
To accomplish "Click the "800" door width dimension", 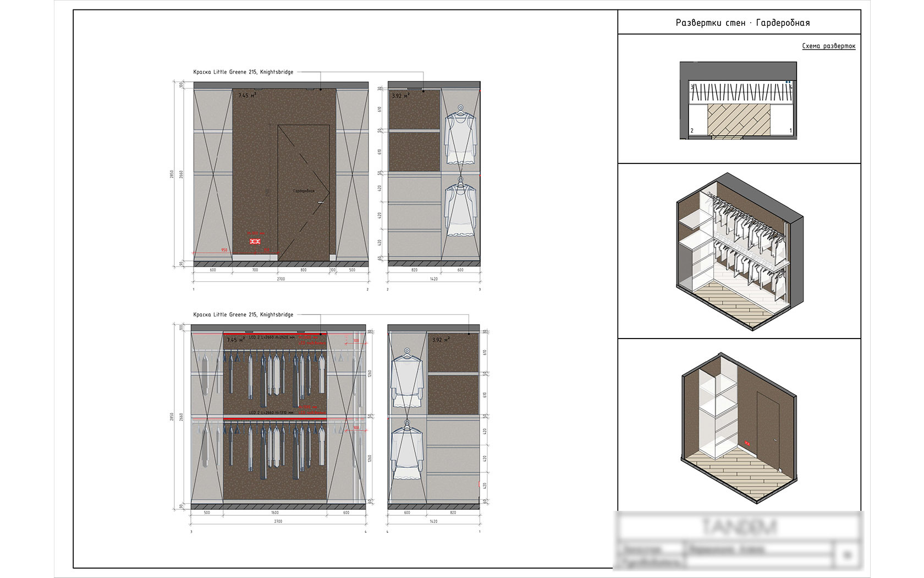I will pos(304,270).
